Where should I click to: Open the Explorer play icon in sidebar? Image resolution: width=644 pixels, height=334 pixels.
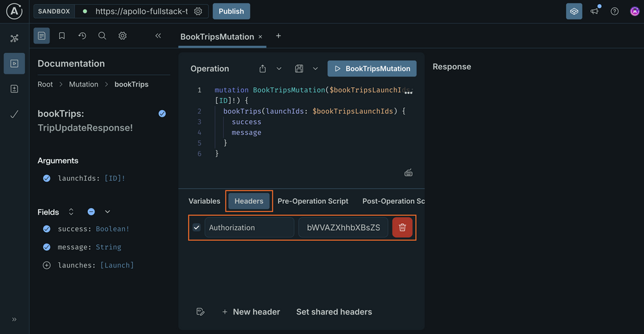pyautogui.click(x=14, y=64)
